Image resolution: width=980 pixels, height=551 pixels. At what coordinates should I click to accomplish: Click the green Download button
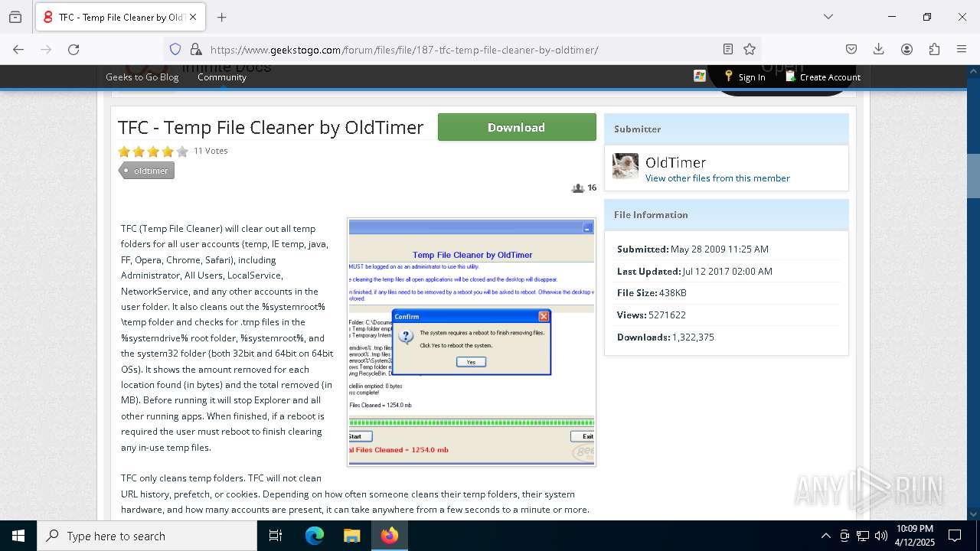click(517, 127)
